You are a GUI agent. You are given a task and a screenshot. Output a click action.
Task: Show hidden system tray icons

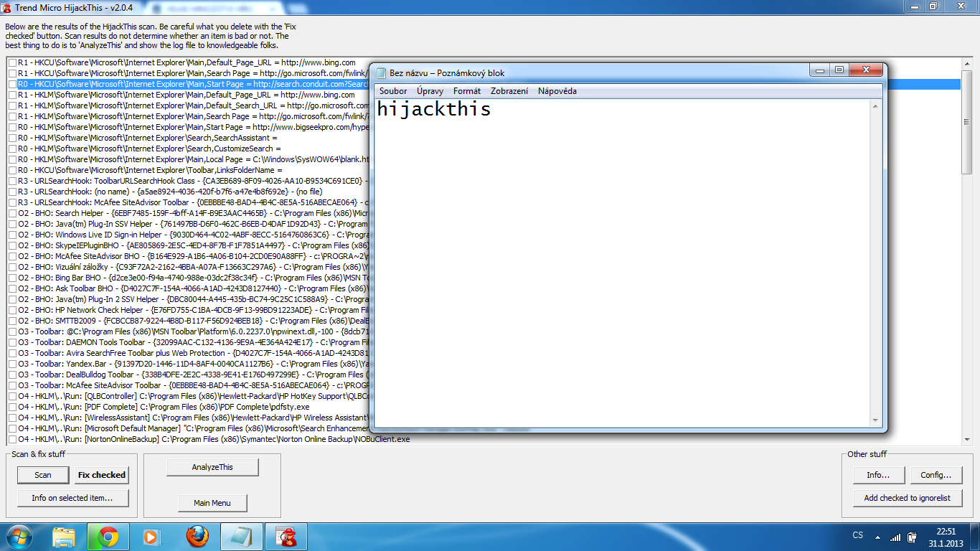pos(877,537)
